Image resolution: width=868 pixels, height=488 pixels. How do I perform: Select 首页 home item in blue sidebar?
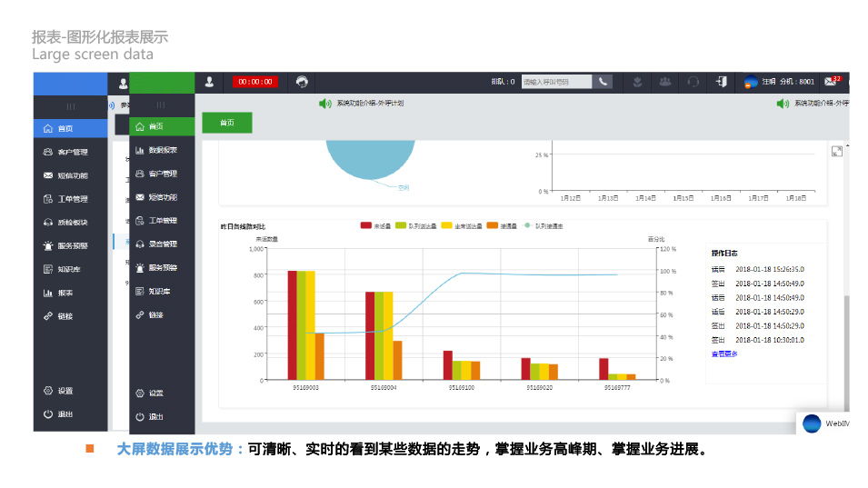(x=70, y=128)
